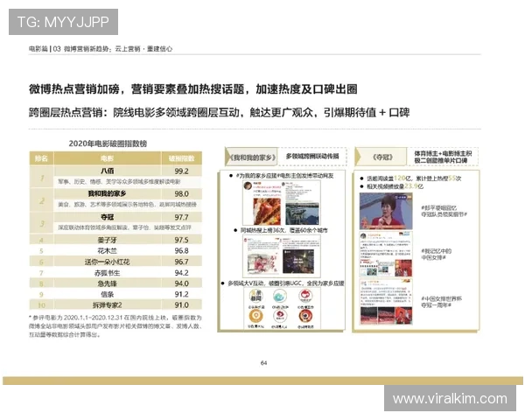Select the 八佰 description starting 军事、历史
The height and width of the screenshot is (420, 525).
pyautogui.click(x=119, y=182)
